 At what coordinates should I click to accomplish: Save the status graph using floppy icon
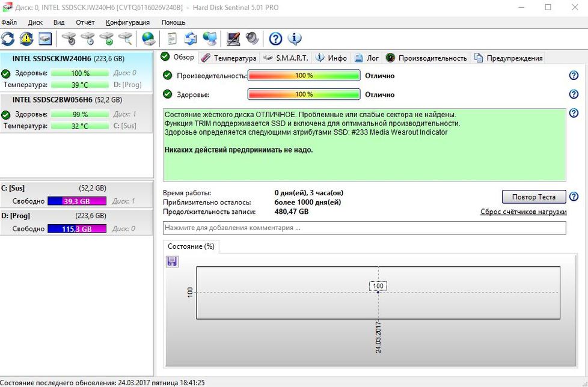172,261
